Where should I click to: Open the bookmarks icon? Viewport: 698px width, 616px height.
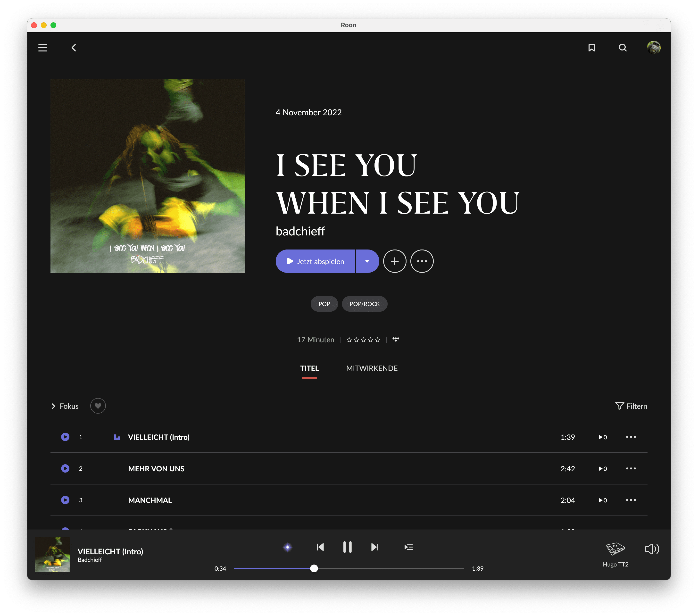[591, 48]
